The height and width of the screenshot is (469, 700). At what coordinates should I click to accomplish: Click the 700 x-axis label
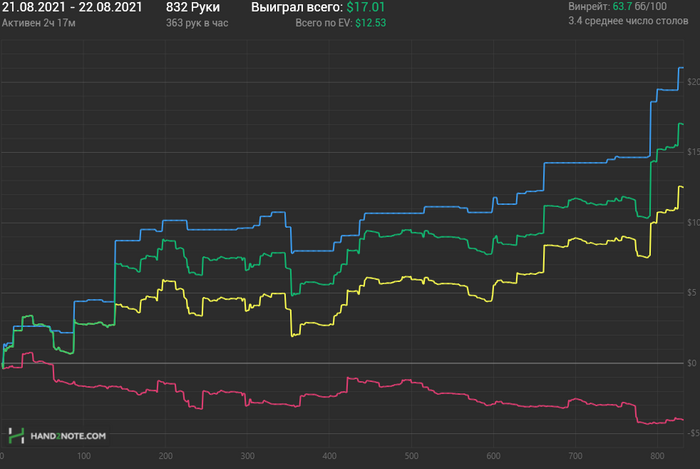[x=575, y=456]
